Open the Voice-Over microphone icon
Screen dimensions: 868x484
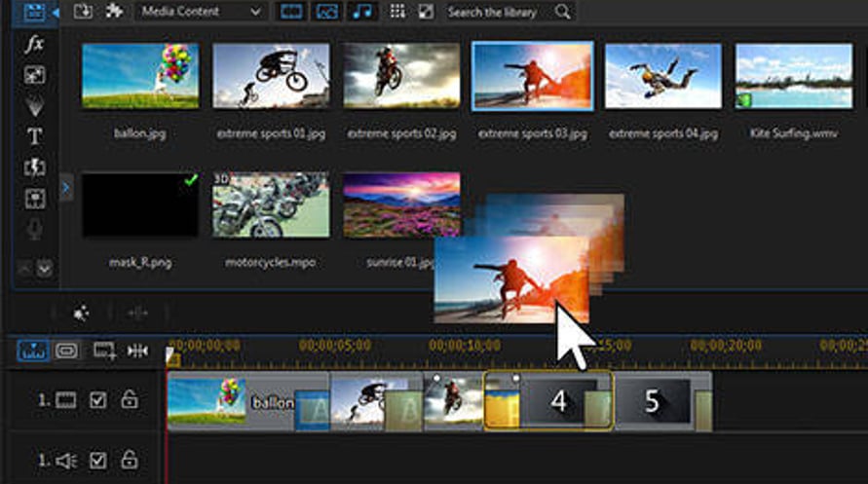[x=34, y=229]
